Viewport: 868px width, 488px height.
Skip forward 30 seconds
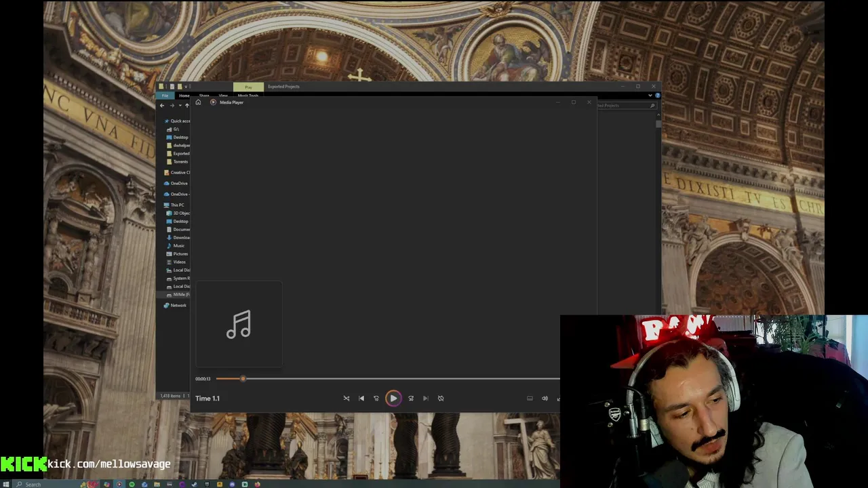(411, 399)
